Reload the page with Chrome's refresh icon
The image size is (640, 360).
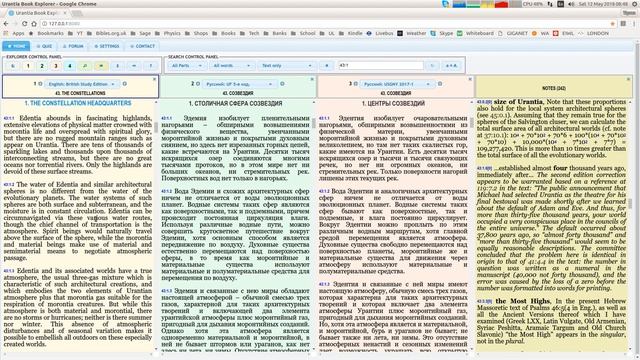[x=24, y=24]
